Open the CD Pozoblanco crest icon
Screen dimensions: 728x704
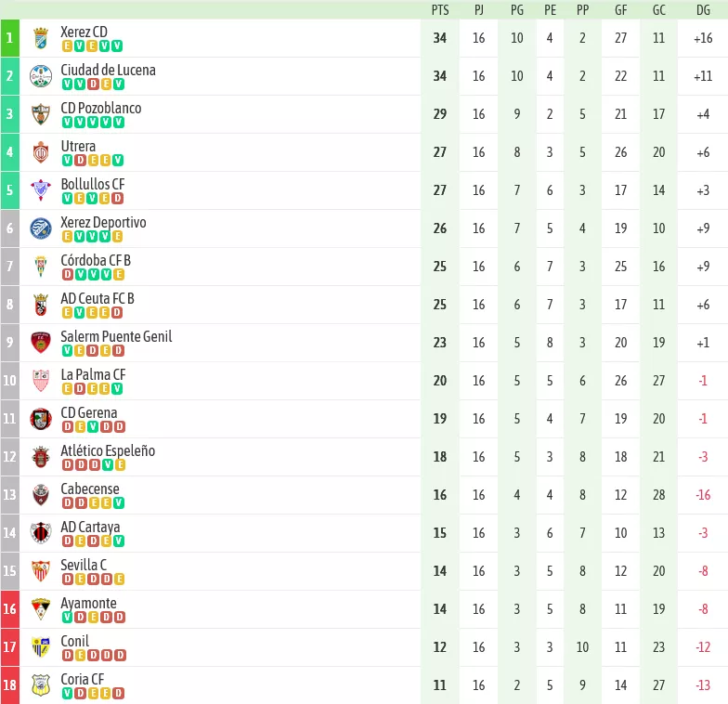41,114
